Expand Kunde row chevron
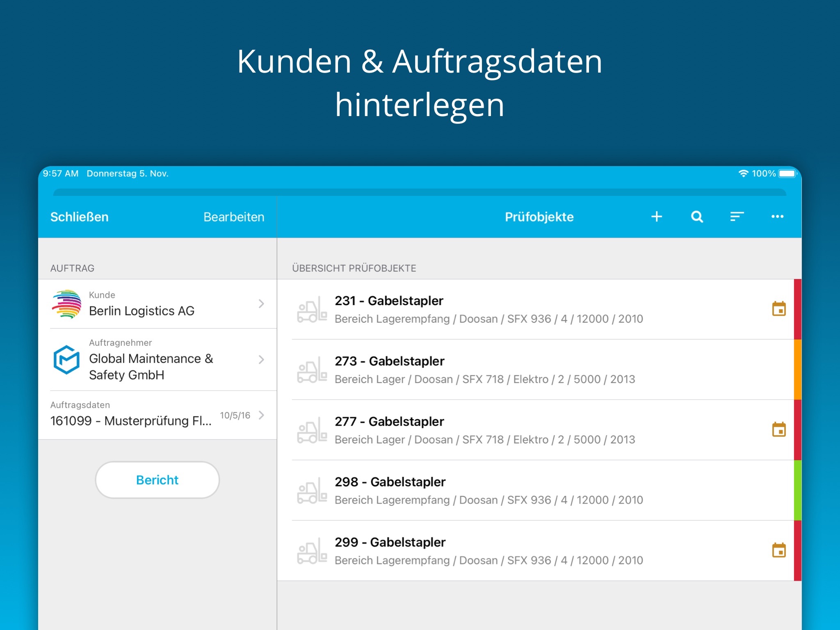 (x=261, y=304)
